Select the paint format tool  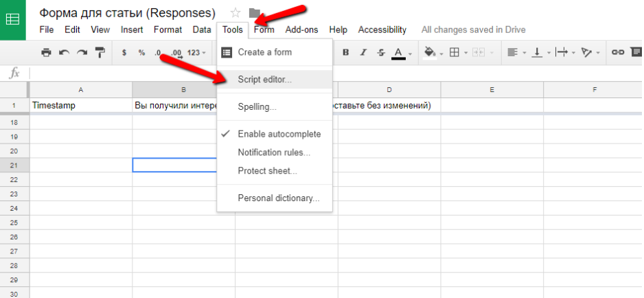(100, 52)
